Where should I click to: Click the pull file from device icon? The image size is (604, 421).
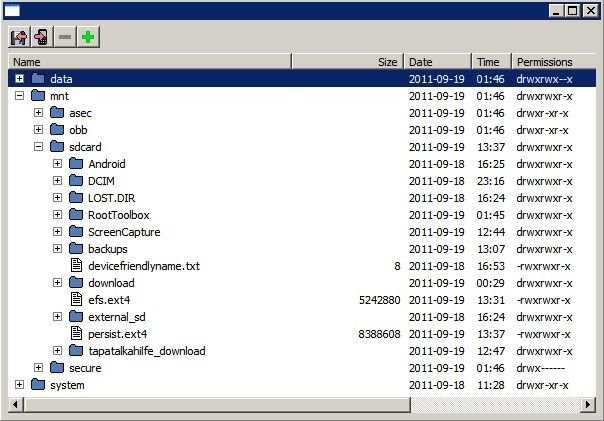point(19,37)
